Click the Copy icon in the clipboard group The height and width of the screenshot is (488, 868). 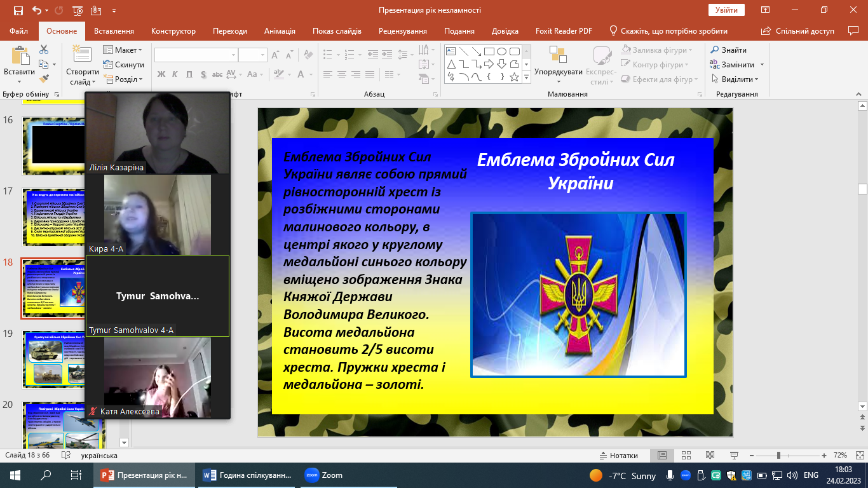tap(43, 64)
